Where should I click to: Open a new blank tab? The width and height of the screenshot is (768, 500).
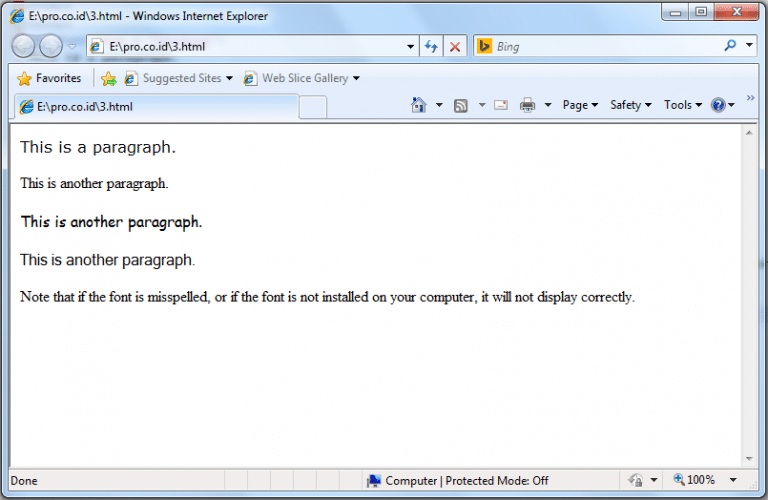[312, 107]
